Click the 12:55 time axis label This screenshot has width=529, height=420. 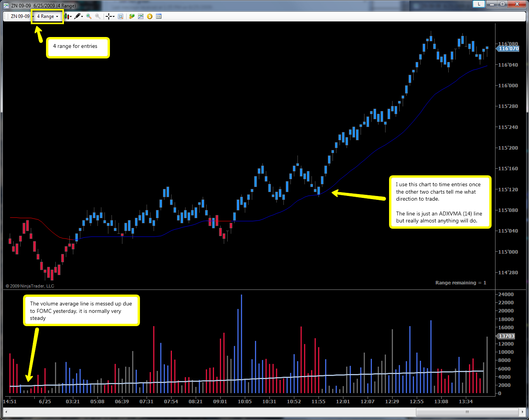pos(417,402)
